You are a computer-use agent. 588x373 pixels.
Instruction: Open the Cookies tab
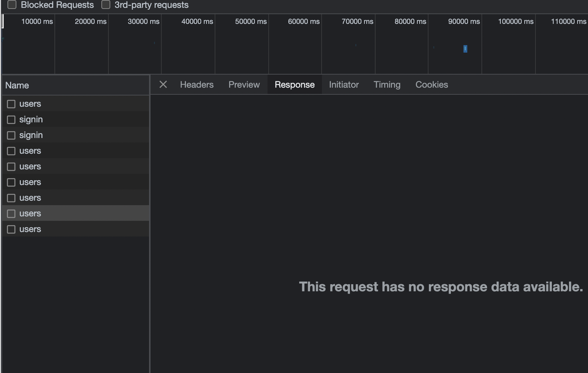point(432,85)
